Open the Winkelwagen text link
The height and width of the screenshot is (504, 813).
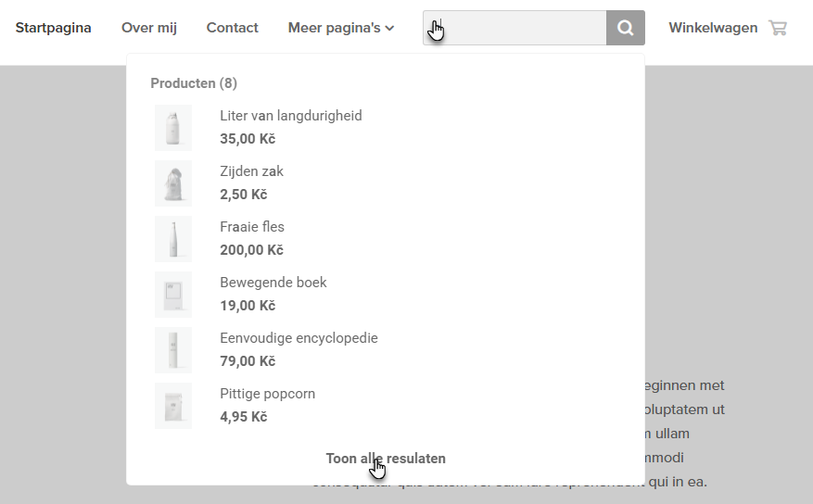coord(713,28)
